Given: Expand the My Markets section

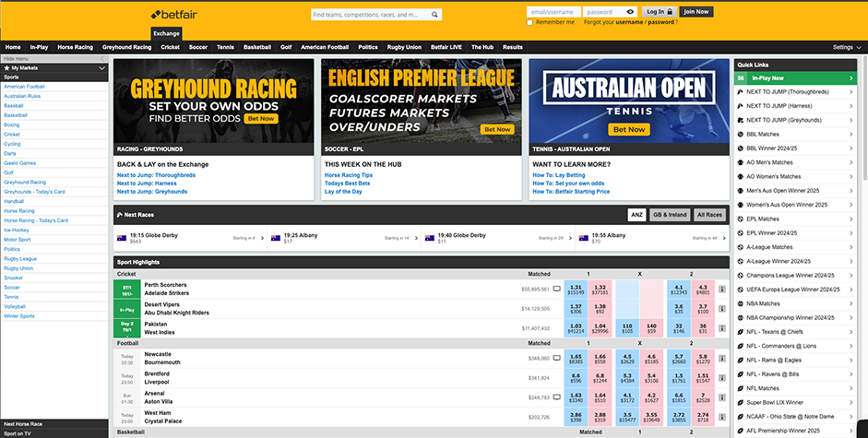Looking at the screenshot, I should pyautogui.click(x=101, y=68).
